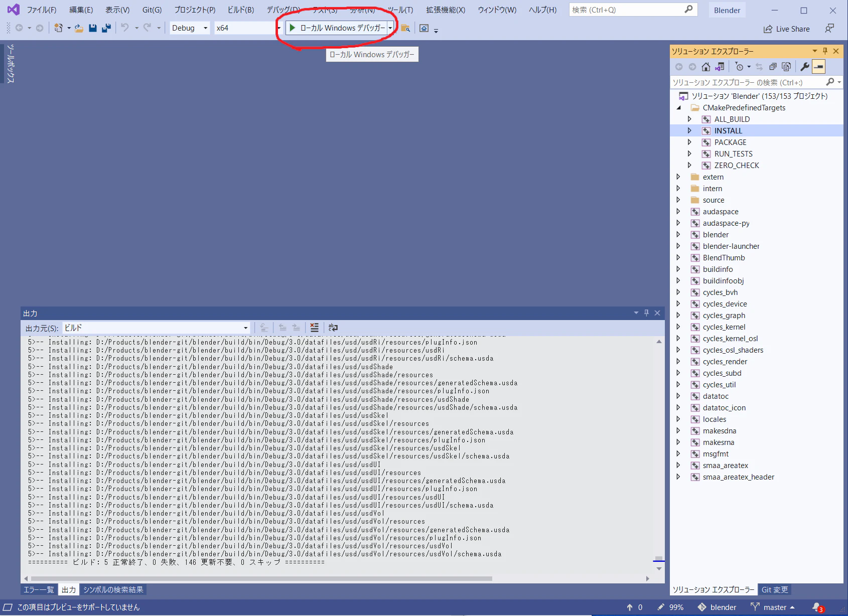Image resolution: width=848 pixels, height=616 pixels.
Task: Open the ツールボックス side tab
Action: pyautogui.click(x=11, y=63)
